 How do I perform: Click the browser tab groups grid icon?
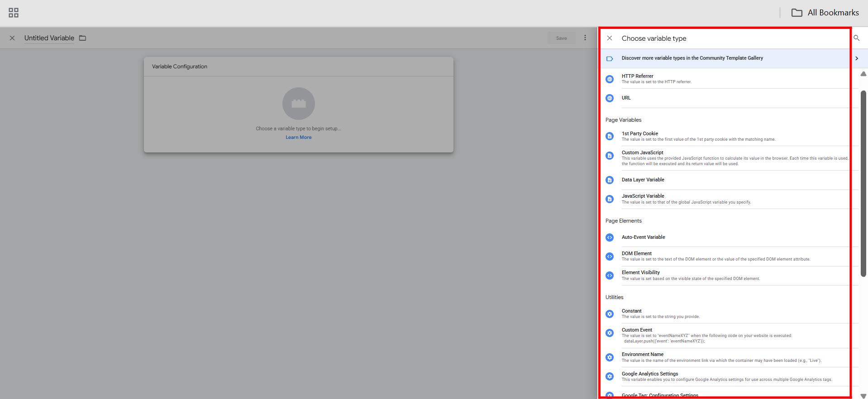(x=14, y=13)
